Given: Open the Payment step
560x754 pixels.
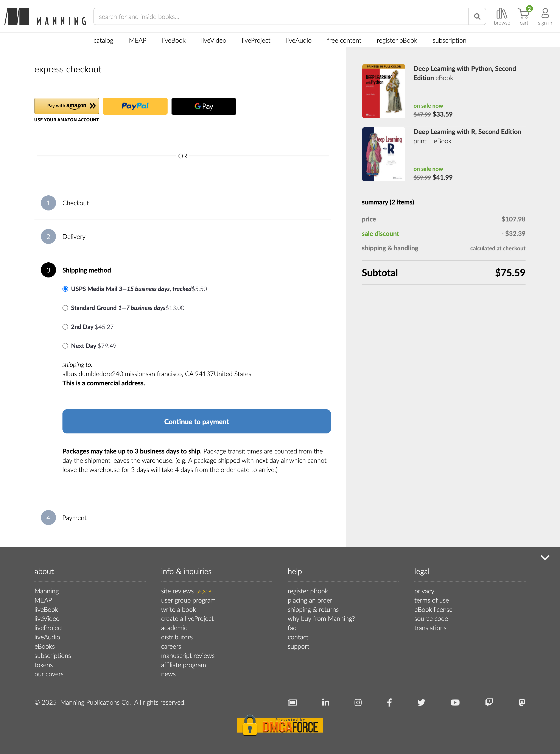Looking at the screenshot, I should [x=75, y=518].
